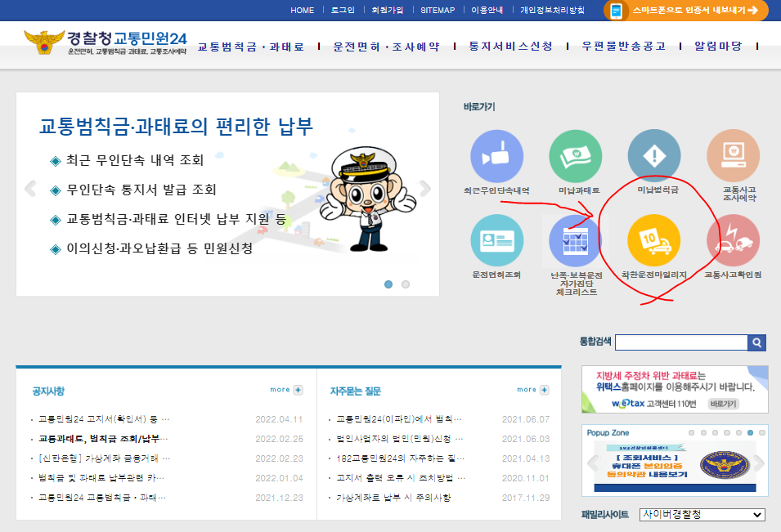Viewport: 781px width, 532px height.
Task: Open the Popup Zone 조회서비스 banner
Action: tap(675, 467)
